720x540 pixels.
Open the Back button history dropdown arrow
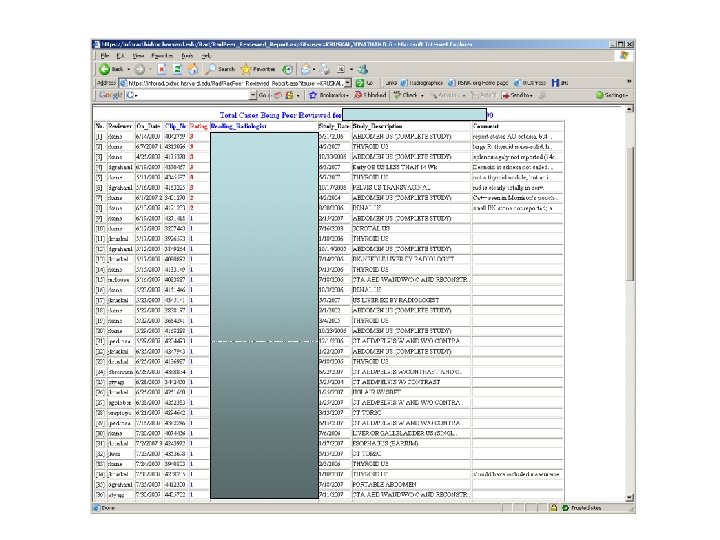(129, 69)
